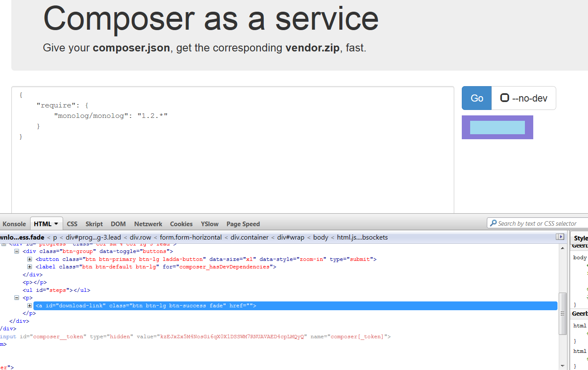This screenshot has height=370, width=588.
Task: Collapse the div class btn-group node
Action: pyautogui.click(x=17, y=251)
